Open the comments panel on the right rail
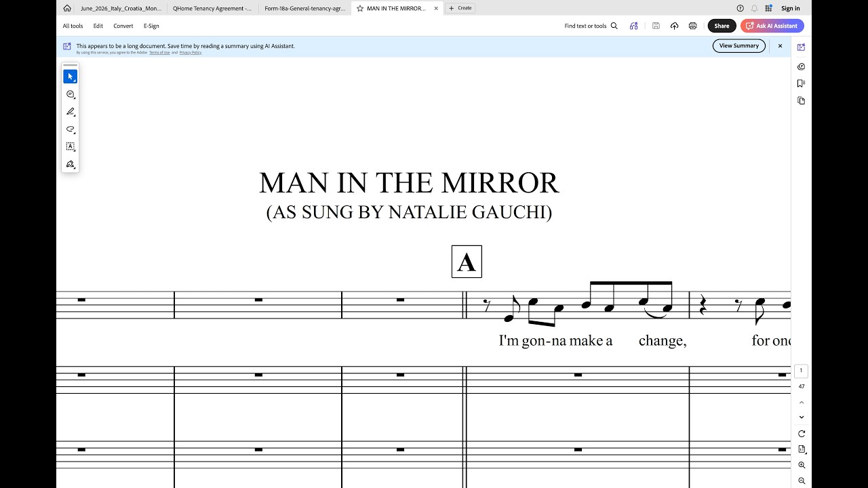 [801, 66]
